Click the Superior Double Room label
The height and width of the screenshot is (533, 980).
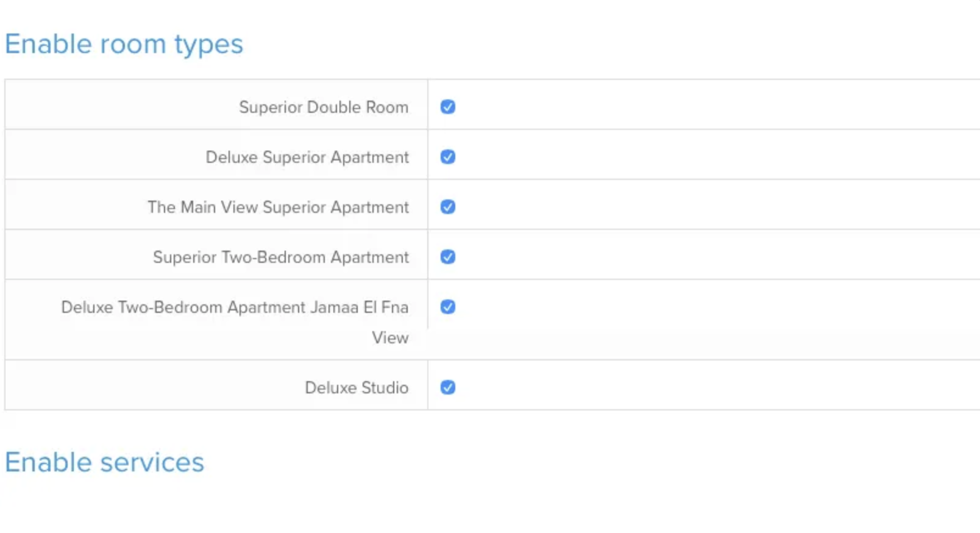(323, 107)
